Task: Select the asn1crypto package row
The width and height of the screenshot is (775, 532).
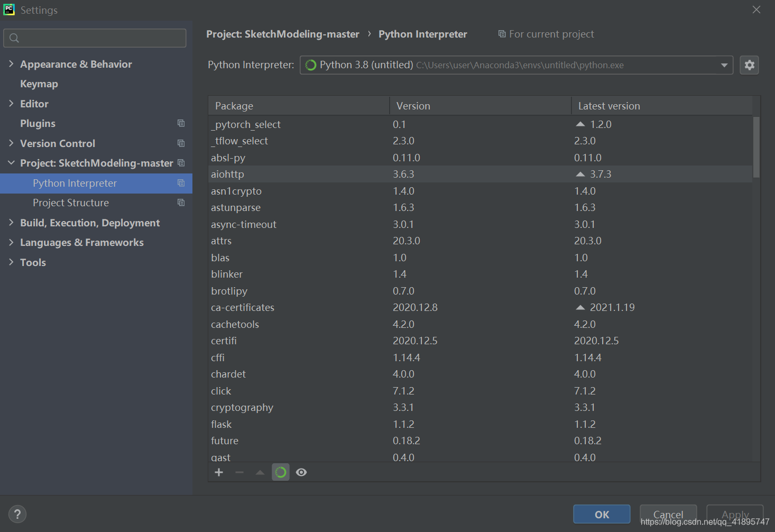Action: [481, 191]
